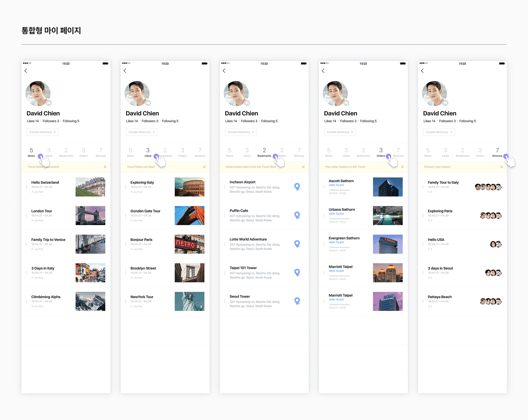Dismiss the 'Itinerary you created' banner
Image resolution: width=528 pixels, height=420 pixels.
(x=502, y=167)
